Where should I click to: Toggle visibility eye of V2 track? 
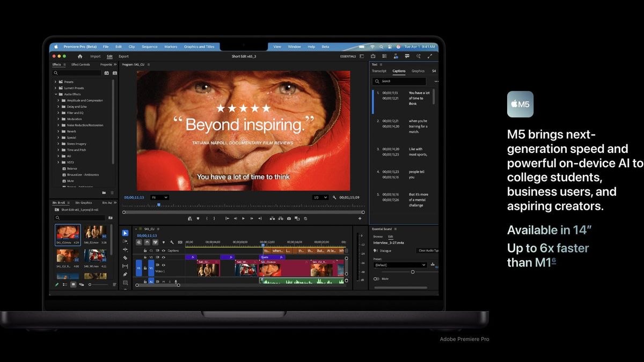pyautogui.click(x=164, y=257)
